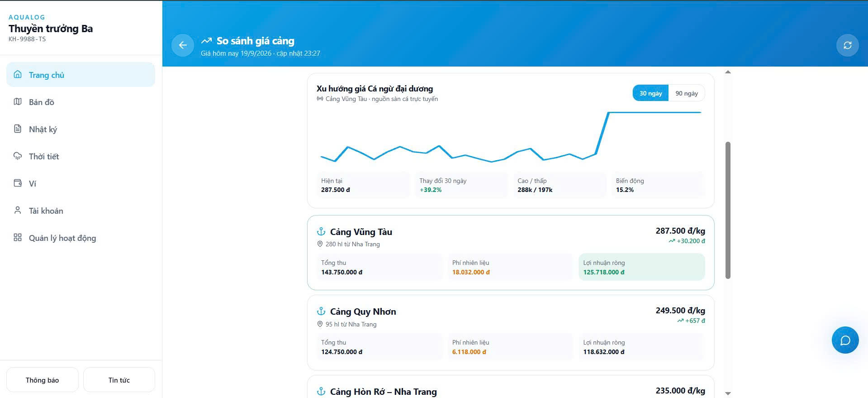Click the 288k / 197k high-low value
This screenshot has height=398, width=868.
pos(535,190)
